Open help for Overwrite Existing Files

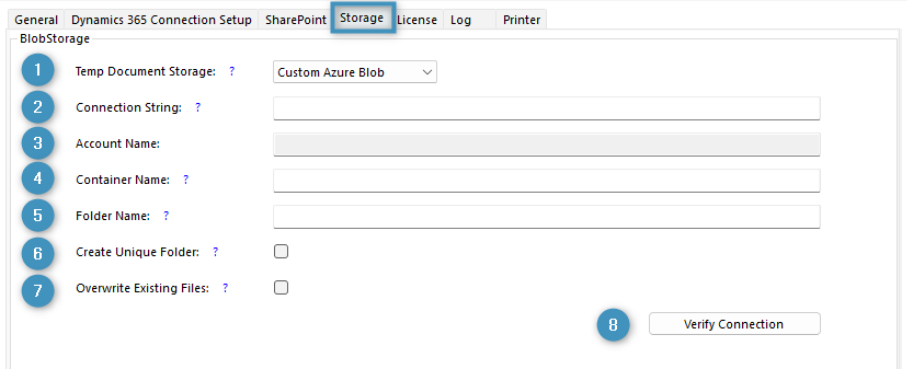pyautogui.click(x=225, y=287)
